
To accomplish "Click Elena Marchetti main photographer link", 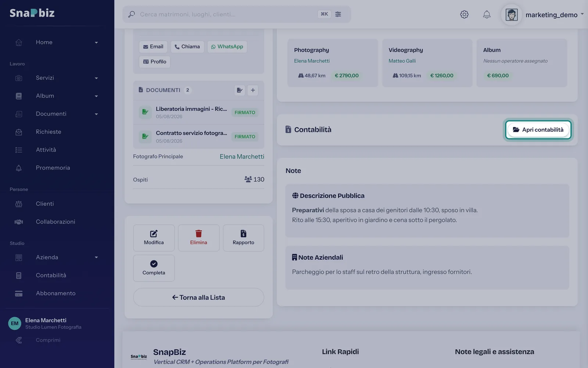I will coord(242,156).
